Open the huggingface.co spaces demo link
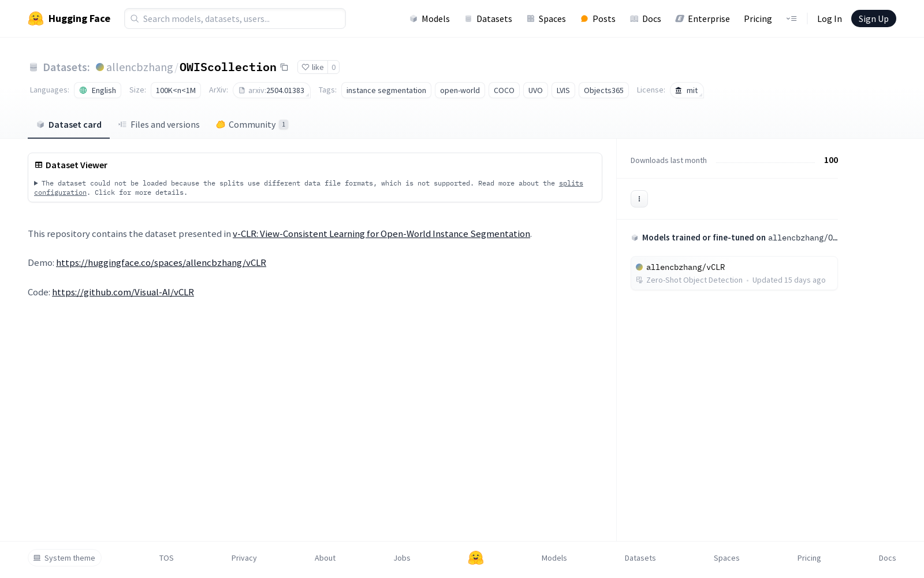 coord(161,262)
